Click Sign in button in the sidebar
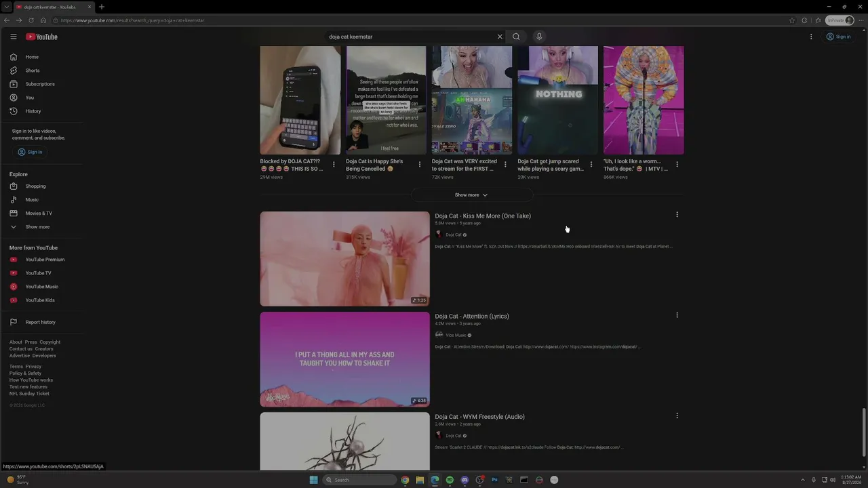Screen dimensions: 868x488 pos(30,152)
